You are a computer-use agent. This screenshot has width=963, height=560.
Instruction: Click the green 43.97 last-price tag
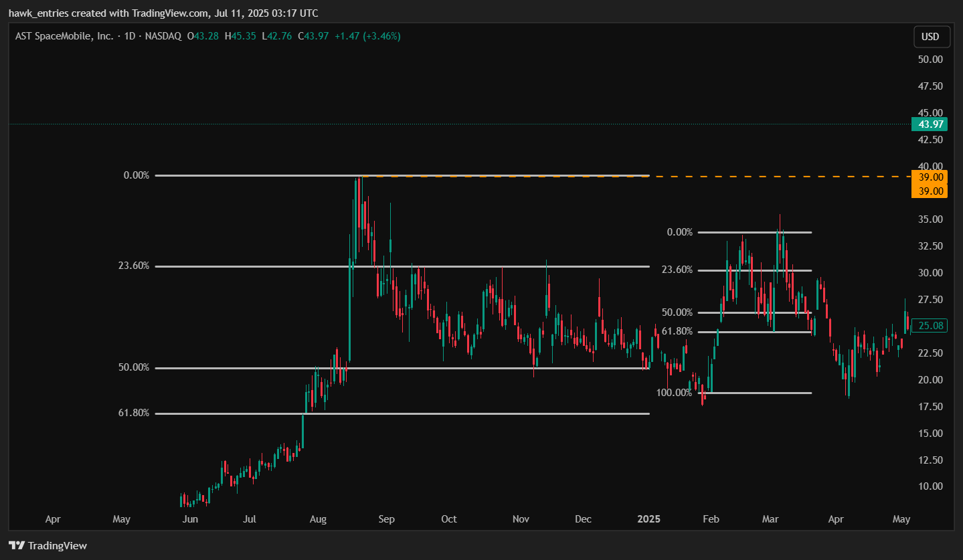pos(930,124)
